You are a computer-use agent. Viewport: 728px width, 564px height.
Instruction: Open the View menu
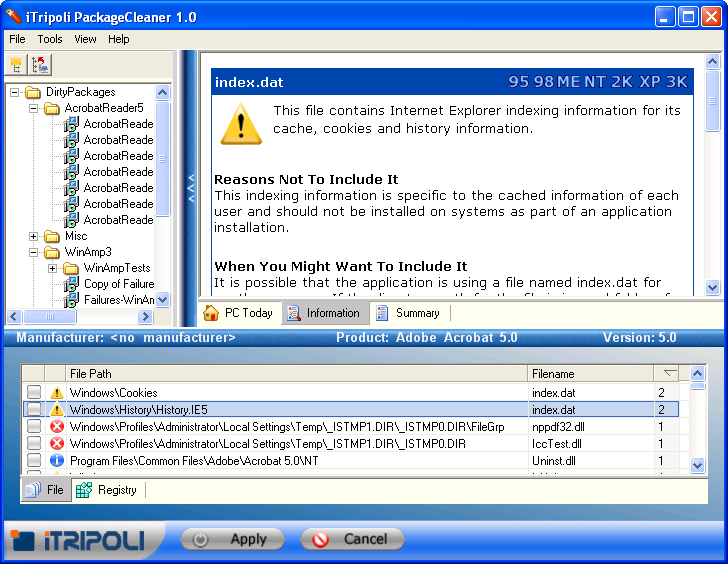pyautogui.click(x=85, y=39)
